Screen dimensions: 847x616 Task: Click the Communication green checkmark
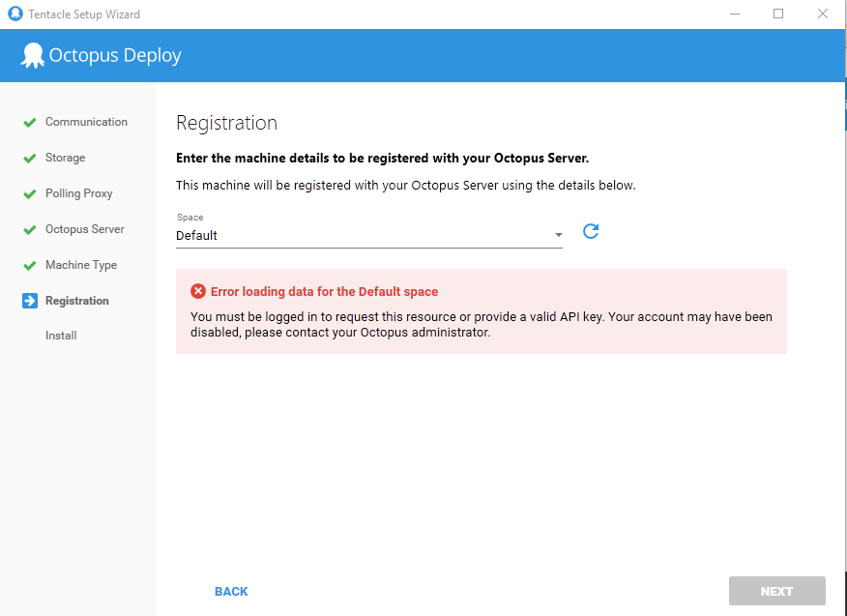[x=30, y=123]
